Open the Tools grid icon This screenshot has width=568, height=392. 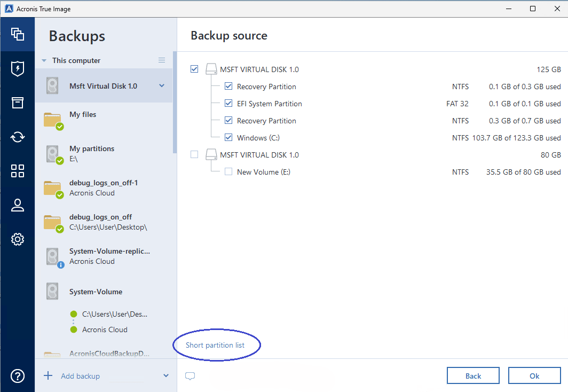17,171
